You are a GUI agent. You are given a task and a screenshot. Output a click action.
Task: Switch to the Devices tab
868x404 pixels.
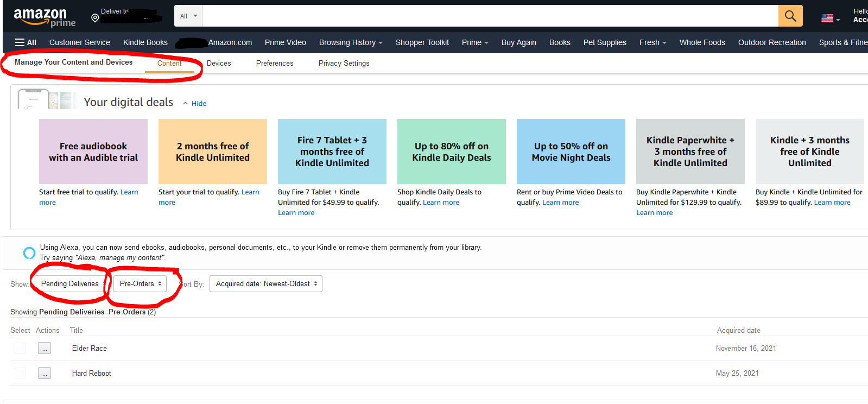219,64
